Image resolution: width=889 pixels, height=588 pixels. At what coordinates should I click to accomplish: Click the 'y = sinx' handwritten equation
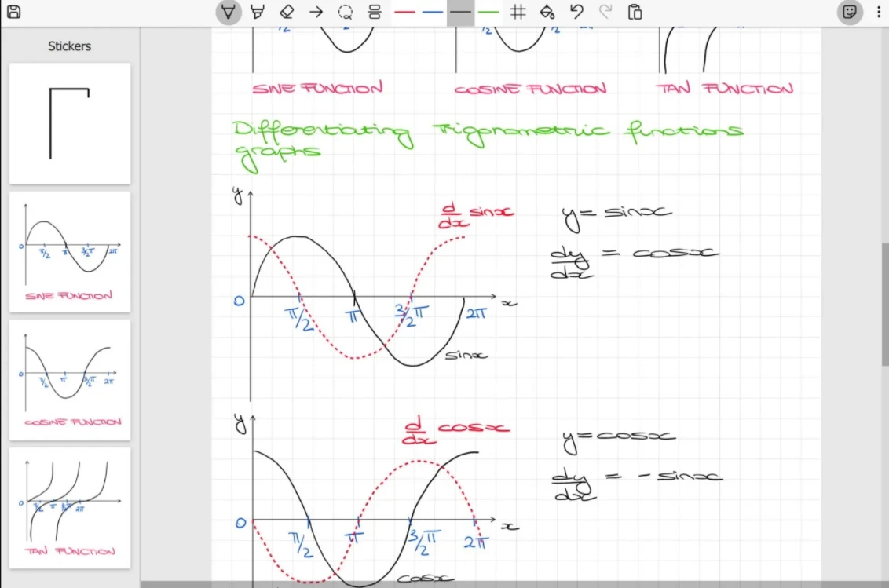[616, 217]
